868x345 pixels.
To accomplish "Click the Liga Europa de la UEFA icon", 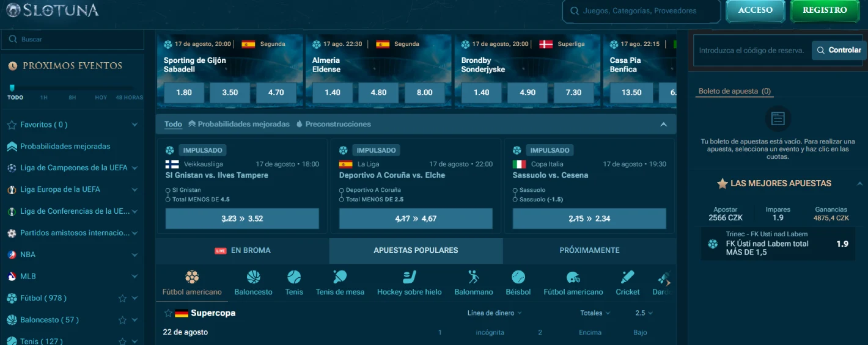I will pos(12,190).
